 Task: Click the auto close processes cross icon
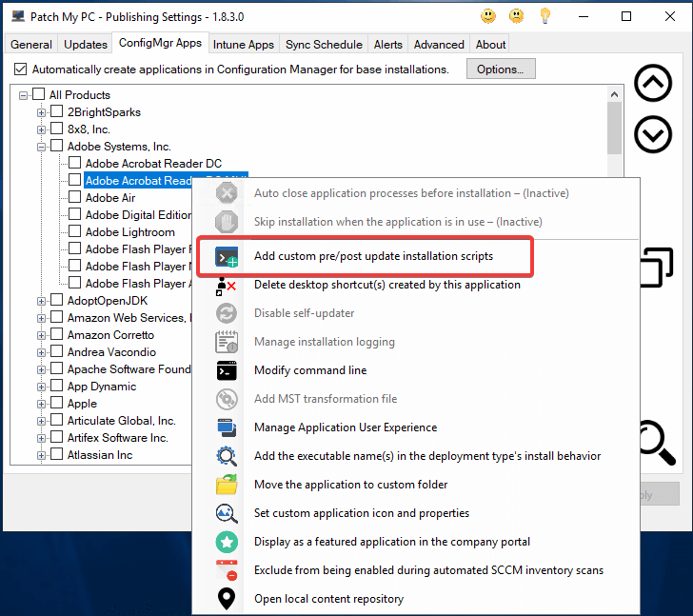(x=227, y=193)
